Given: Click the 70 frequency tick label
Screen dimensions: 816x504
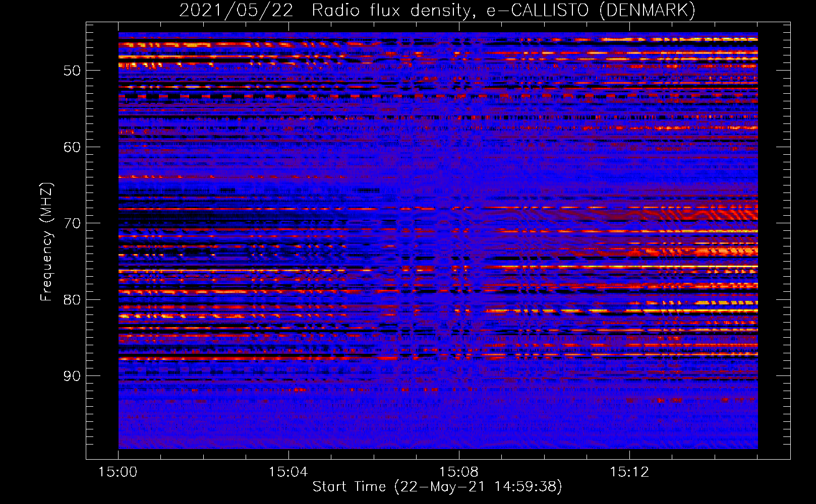Looking at the screenshot, I should coord(72,223).
